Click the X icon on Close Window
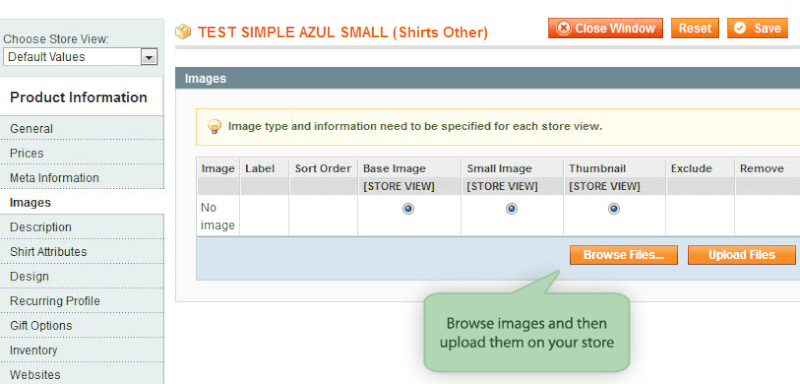The width and height of the screenshot is (800, 384). (563, 28)
